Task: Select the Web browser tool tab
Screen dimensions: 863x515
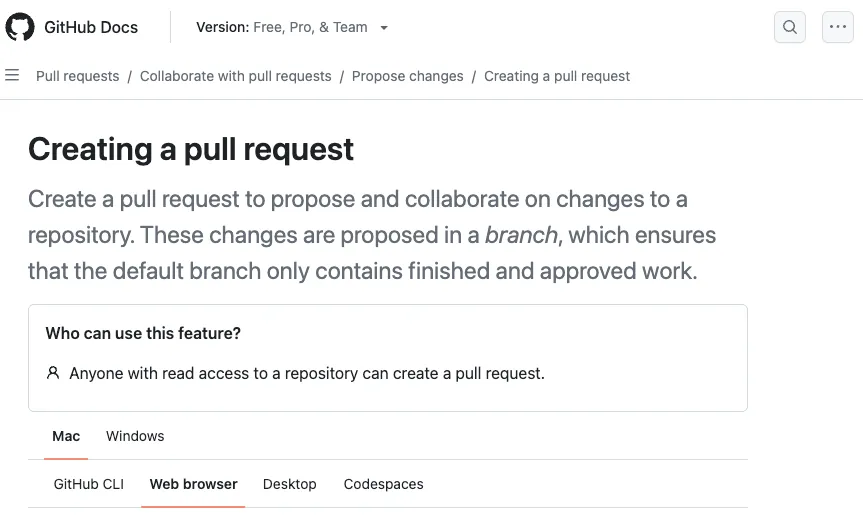Action: click(193, 484)
